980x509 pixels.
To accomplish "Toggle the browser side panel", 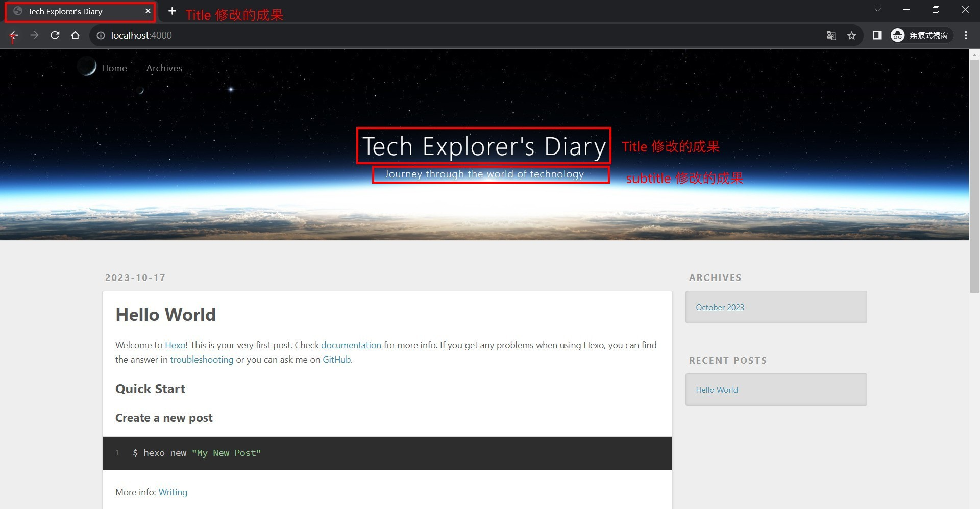I will (x=877, y=35).
